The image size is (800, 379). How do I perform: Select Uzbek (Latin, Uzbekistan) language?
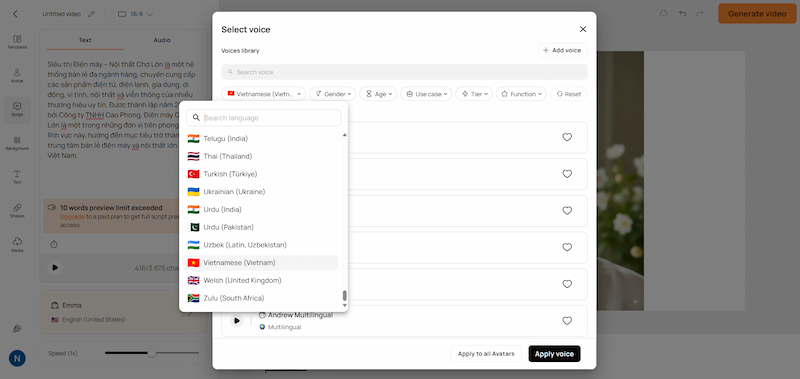coord(261,245)
